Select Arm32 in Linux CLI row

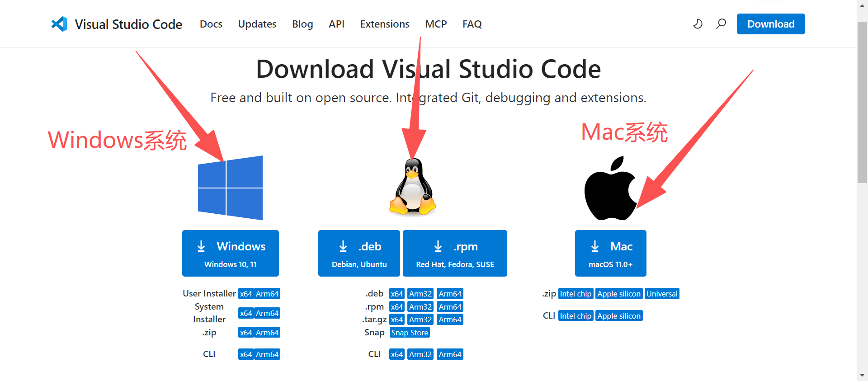pyautogui.click(x=420, y=354)
